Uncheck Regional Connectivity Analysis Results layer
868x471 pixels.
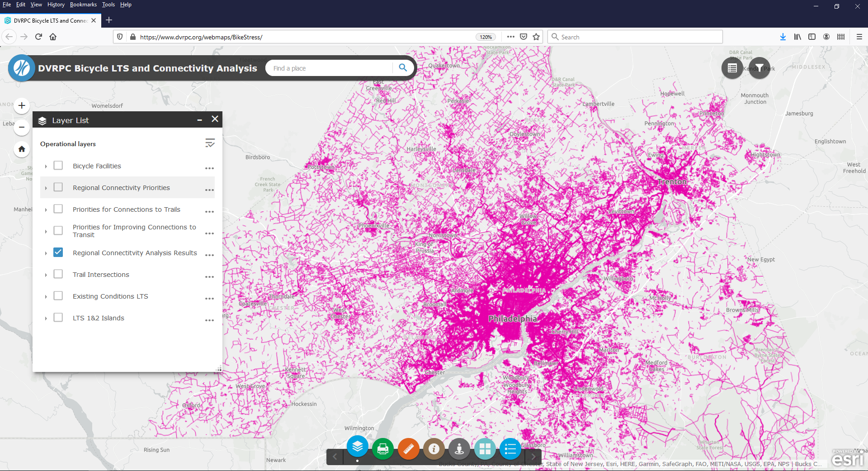coord(58,252)
